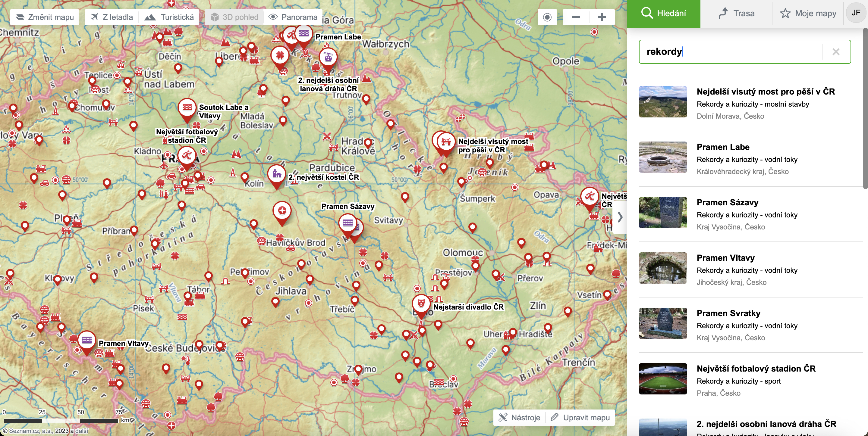
Task: Clear the search field with X
Action: point(836,52)
